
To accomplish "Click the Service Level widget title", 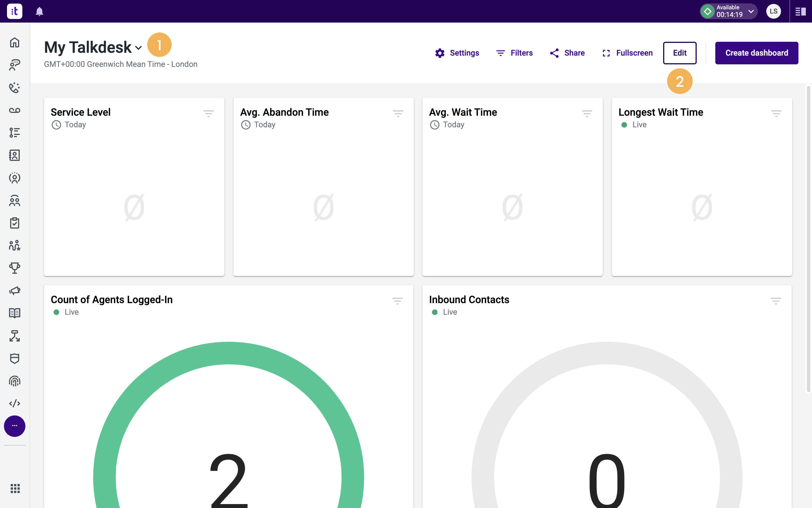I will point(81,112).
